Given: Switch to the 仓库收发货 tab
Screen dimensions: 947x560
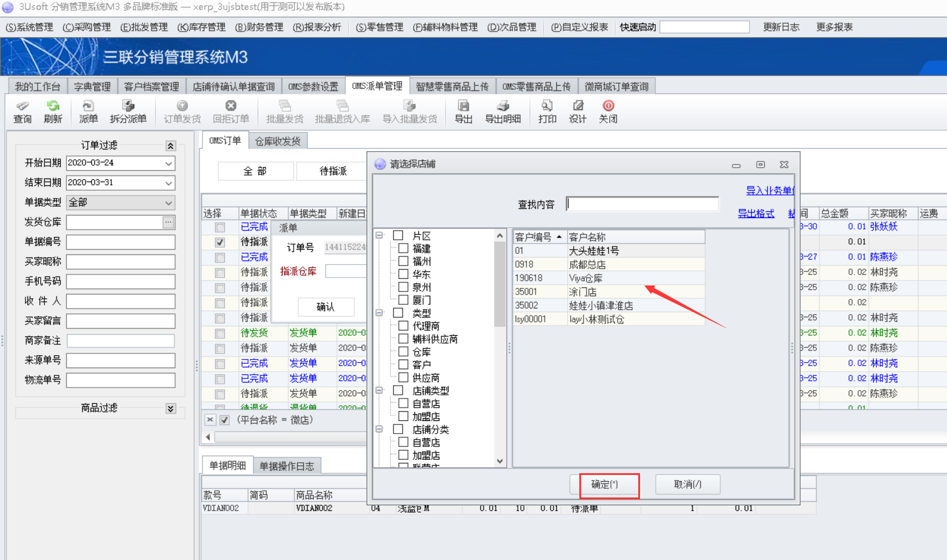Looking at the screenshot, I should [278, 142].
